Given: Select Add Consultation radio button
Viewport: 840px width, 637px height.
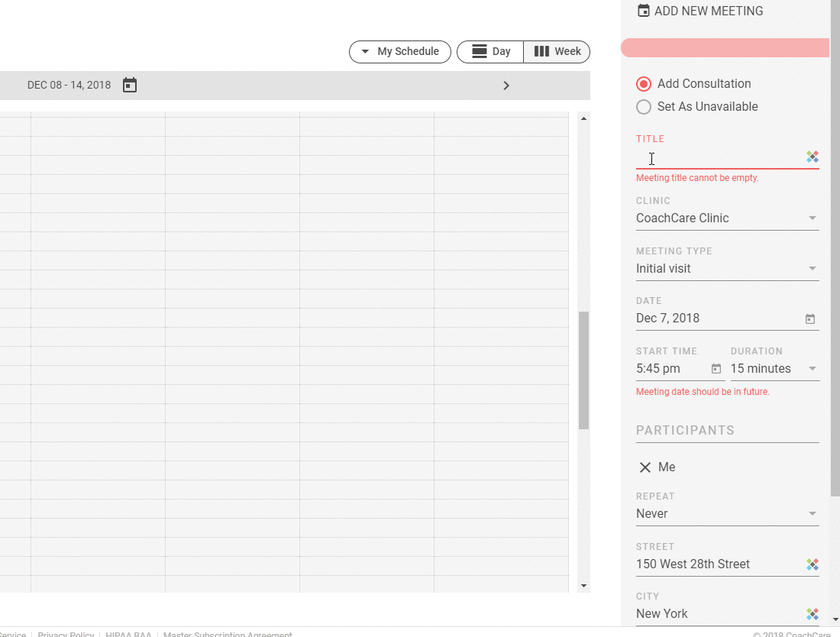Looking at the screenshot, I should (x=644, y=84).
